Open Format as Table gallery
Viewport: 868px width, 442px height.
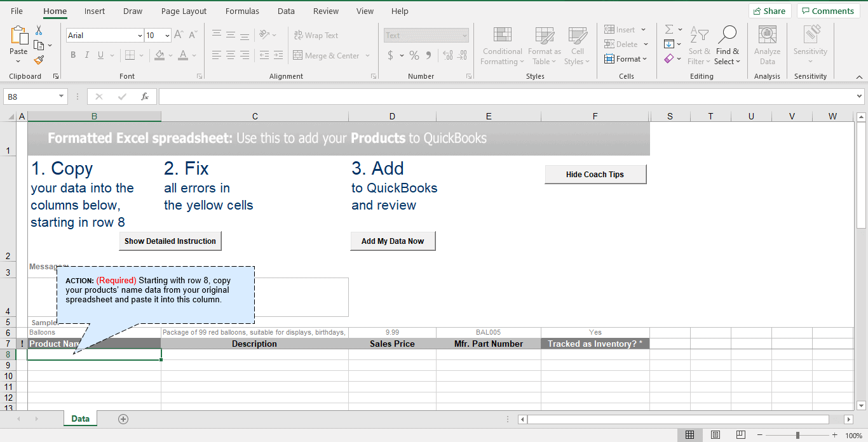click(545, 46)
